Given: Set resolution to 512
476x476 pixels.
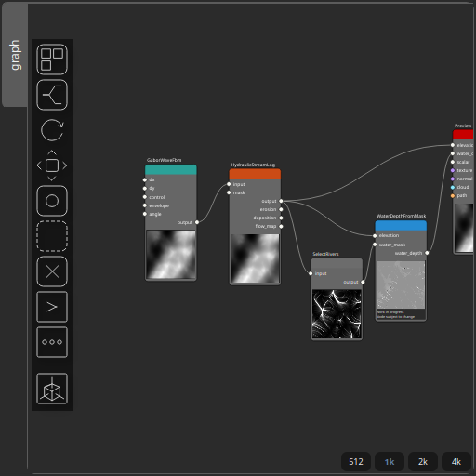Looking at the screenshot, I should tap(356, 462).
